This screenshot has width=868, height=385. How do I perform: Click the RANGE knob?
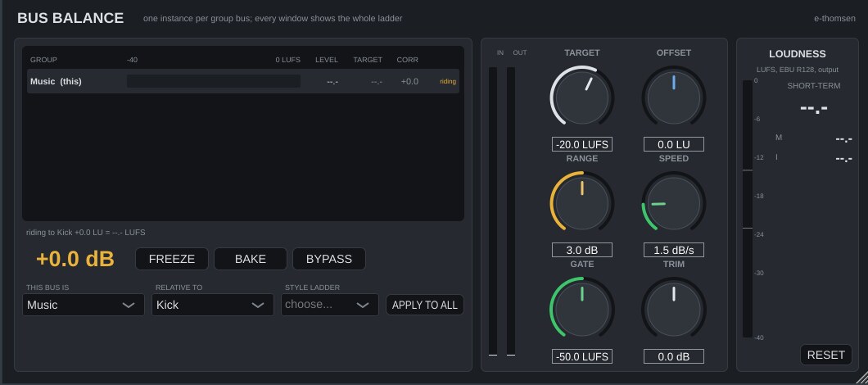pyautogui.click(x=581, y=203)
